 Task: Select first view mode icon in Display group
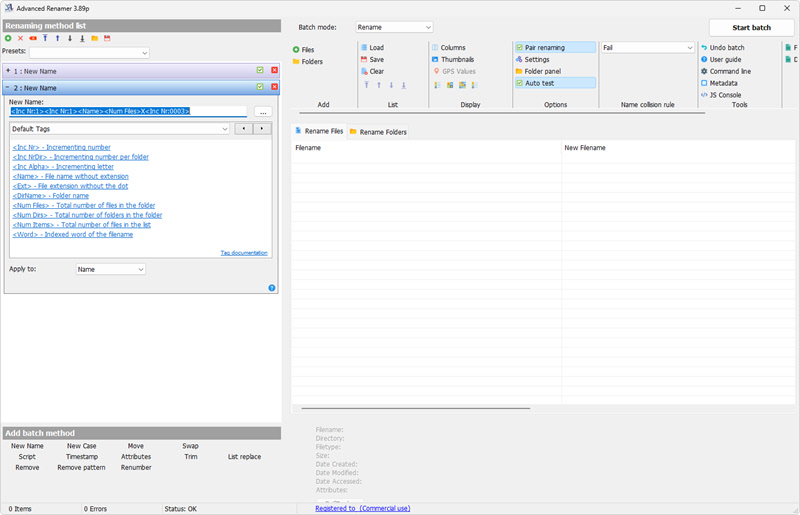click(x=437, y=85)
